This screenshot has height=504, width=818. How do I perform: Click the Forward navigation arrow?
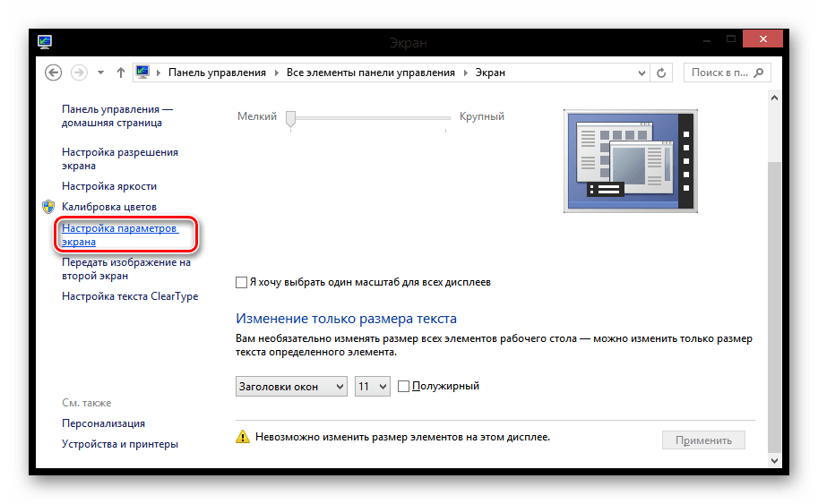pyautogui.click(x=79, y=73)
